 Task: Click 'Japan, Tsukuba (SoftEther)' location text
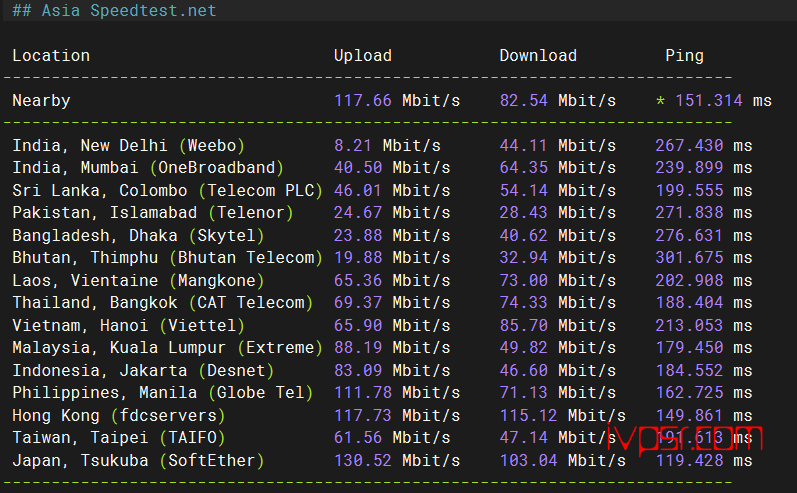[138, 461]
